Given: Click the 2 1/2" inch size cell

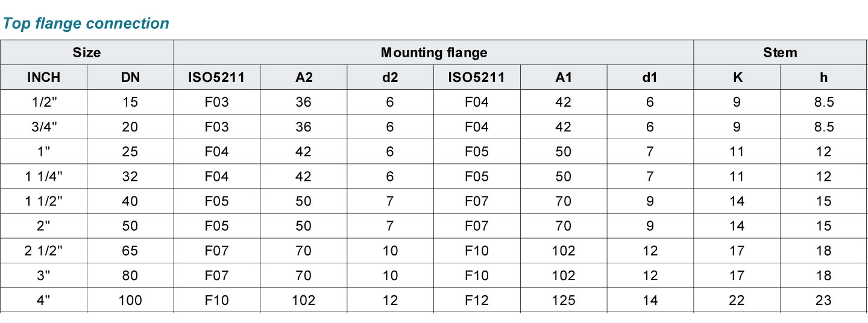Looking at the screenshot, I should pos(44,251).
